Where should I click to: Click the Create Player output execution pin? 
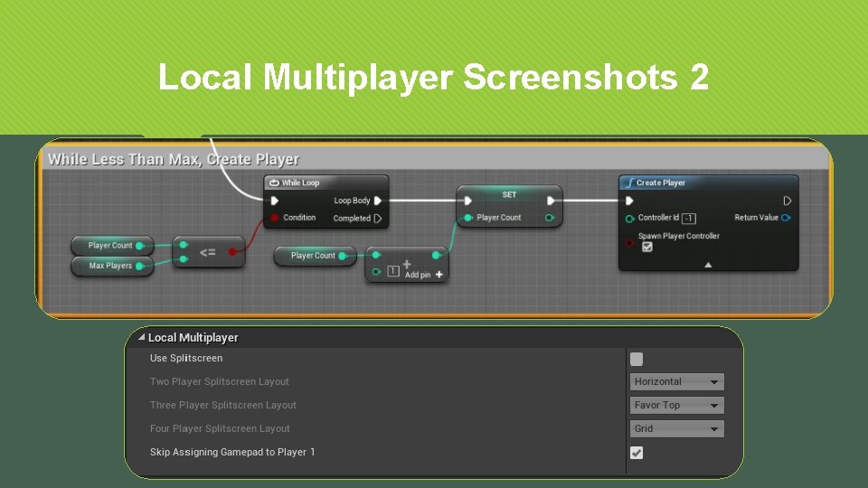[x=788, y=201]
